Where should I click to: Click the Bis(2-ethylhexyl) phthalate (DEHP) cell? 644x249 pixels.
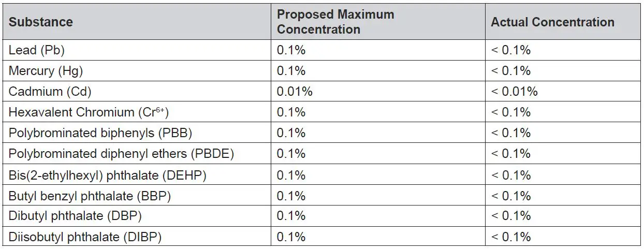(x=108, y=175)
